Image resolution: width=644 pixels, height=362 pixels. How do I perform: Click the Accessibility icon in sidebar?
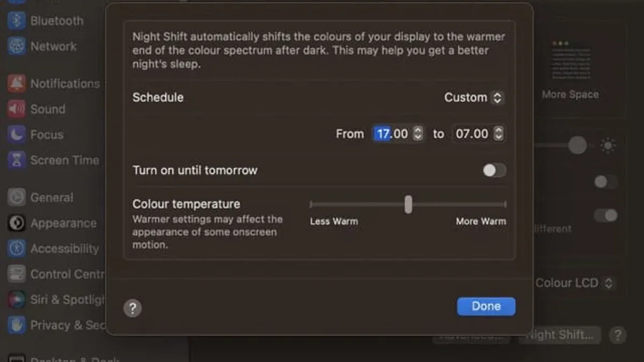coord(17,248)
